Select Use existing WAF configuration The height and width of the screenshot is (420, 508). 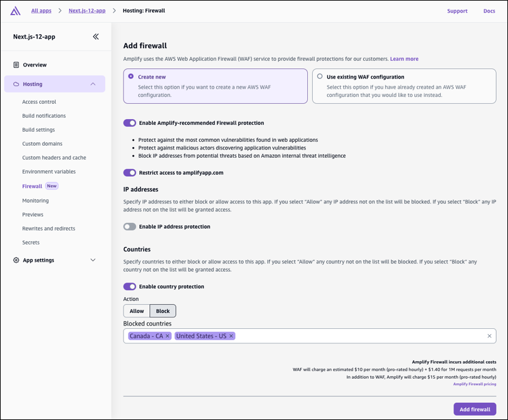(320, 76)
